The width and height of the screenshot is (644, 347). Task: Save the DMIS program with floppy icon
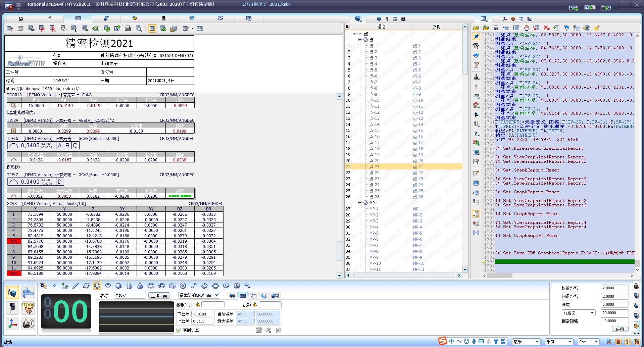tap(496, 28)
